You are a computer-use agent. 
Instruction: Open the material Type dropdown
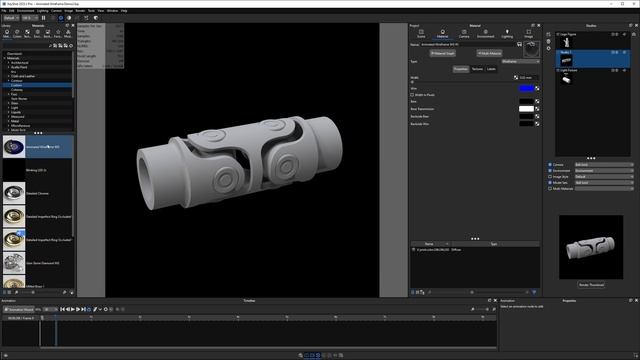[x=520, y=62]
